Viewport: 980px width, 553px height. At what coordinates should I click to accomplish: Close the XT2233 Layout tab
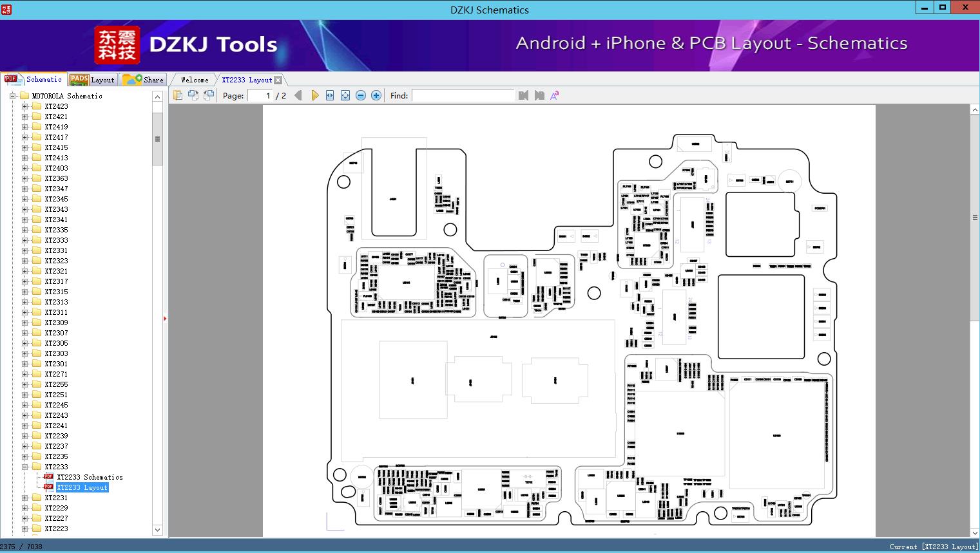point(278,80)
